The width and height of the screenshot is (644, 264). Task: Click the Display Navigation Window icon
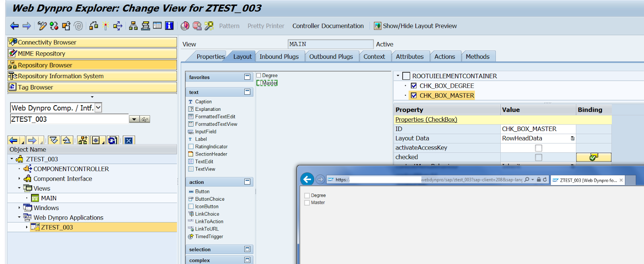tap(145, 26)
